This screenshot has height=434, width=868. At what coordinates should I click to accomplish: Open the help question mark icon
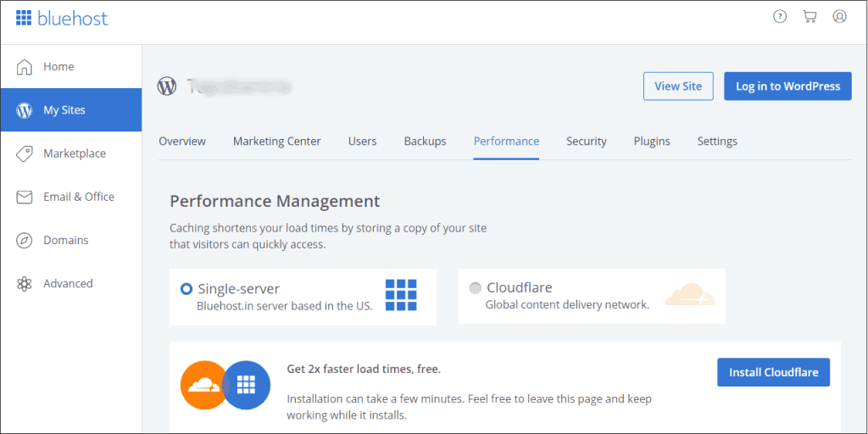780,17
